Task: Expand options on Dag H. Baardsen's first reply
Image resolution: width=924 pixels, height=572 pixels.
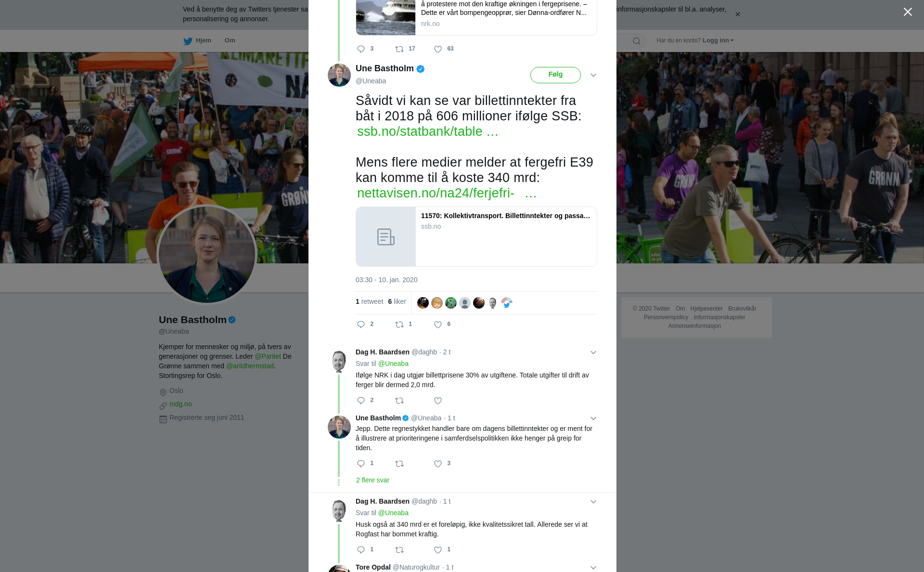Action: pyautogui.click(x=593, y=352)
